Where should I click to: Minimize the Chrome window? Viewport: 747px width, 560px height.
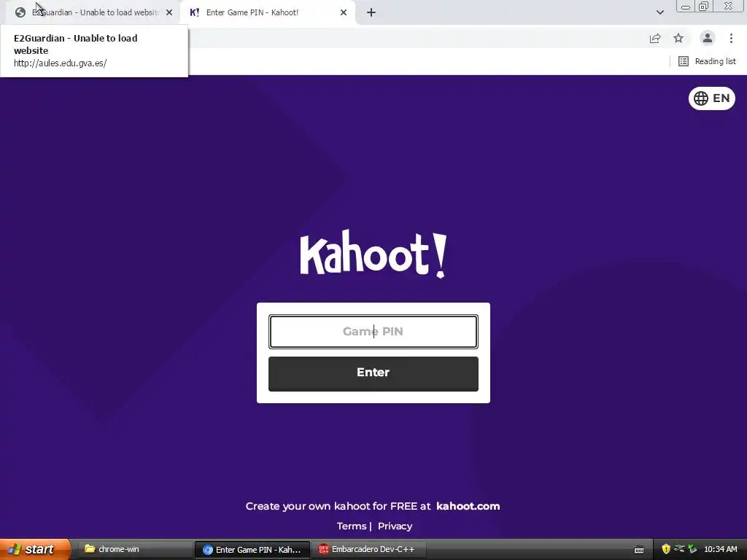click(686, 6)
